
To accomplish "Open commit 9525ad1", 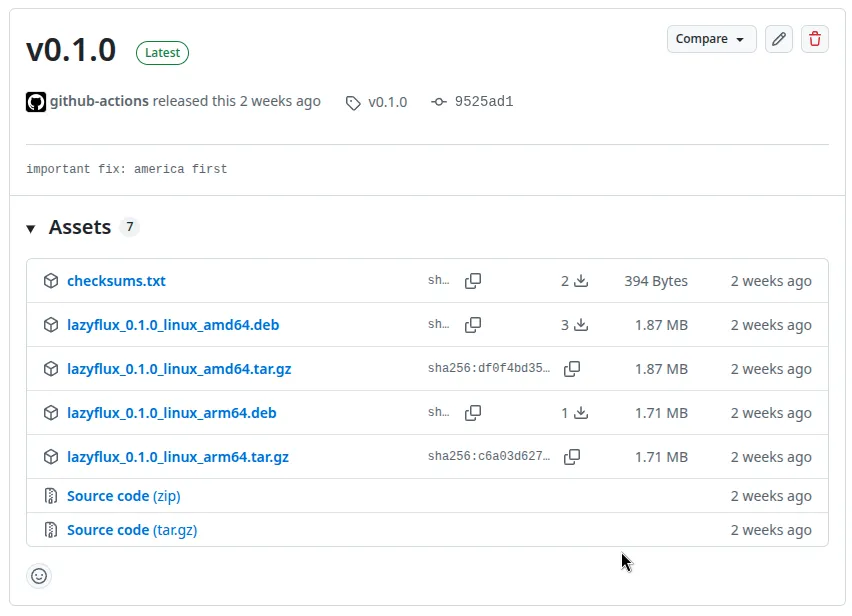I will pos(484,102).
